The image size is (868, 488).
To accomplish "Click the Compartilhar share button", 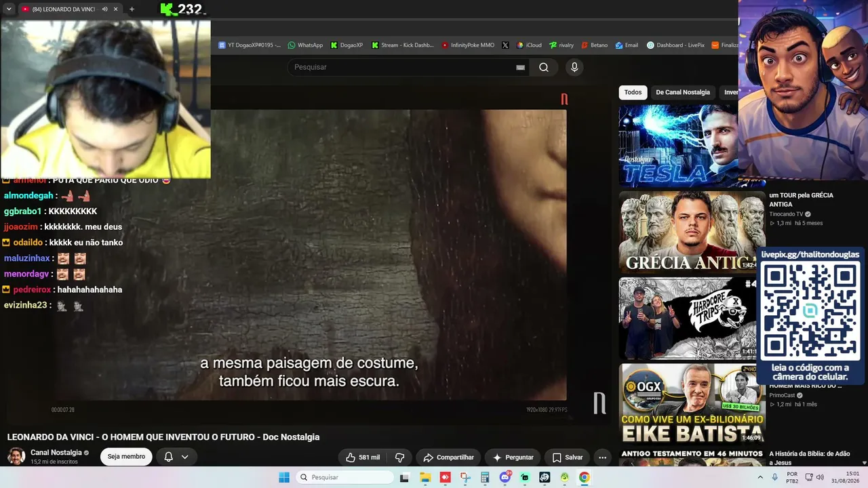I will (449, 457).
